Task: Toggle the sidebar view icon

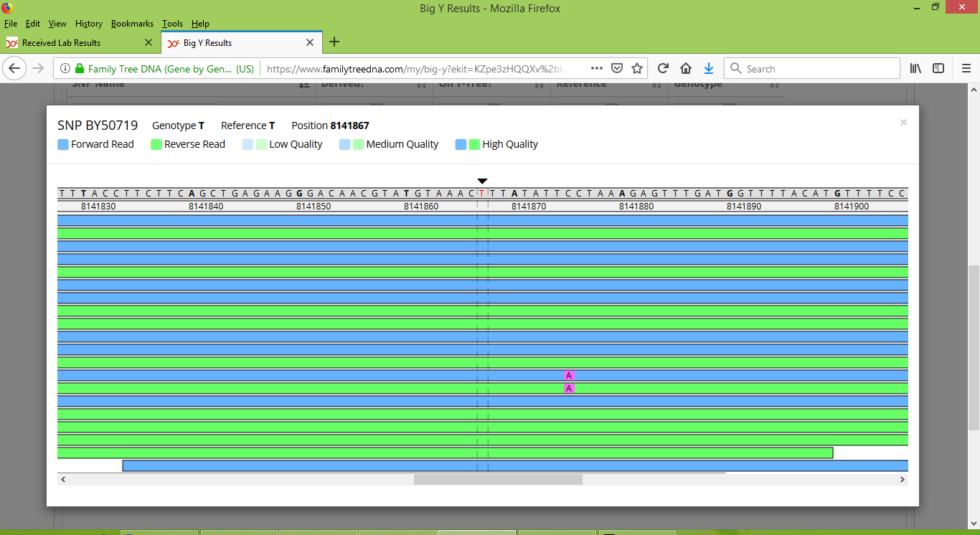Action: point(938,68)
